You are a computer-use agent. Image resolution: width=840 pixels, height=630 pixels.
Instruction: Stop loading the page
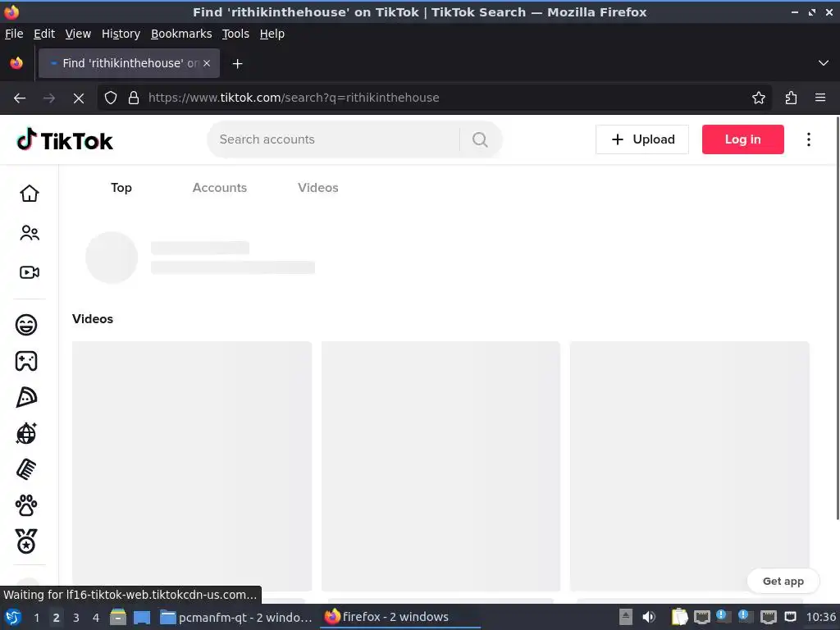pyautogui.click(x=79, y=98)
